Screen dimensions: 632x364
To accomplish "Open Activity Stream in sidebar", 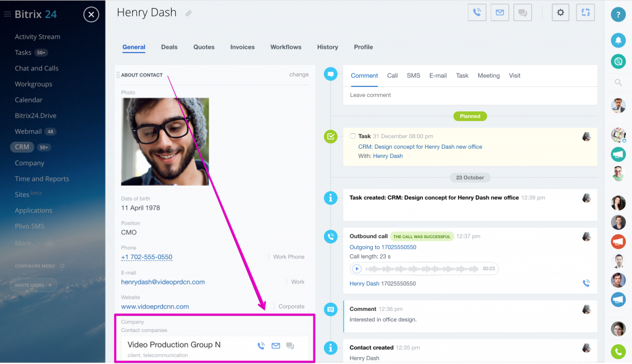I will pyautogui.click(x=38, y=36).
